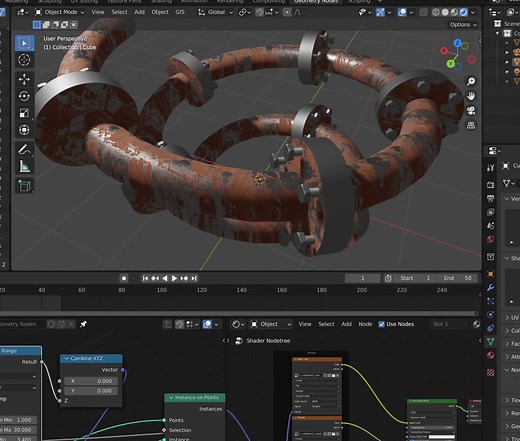Viewport: 520px width, 441px height.
Task: Toggle the Use Nodes checkbox
Action: point(381,324)
